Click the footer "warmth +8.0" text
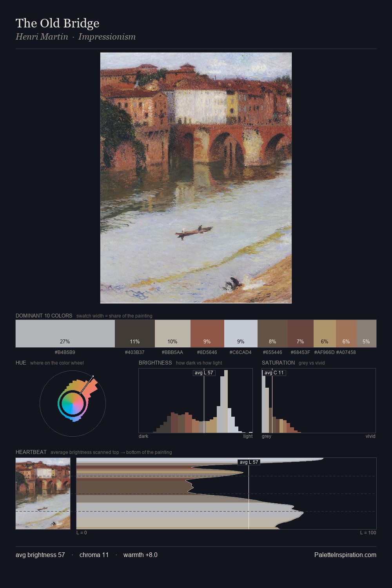Screen dimensions: 392x588 tap(140, 555)
